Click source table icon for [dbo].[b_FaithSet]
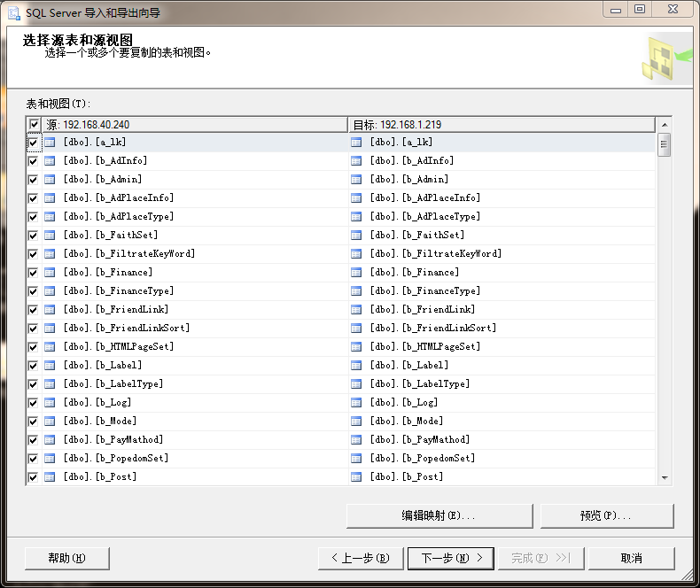 [x=50, y=235]
